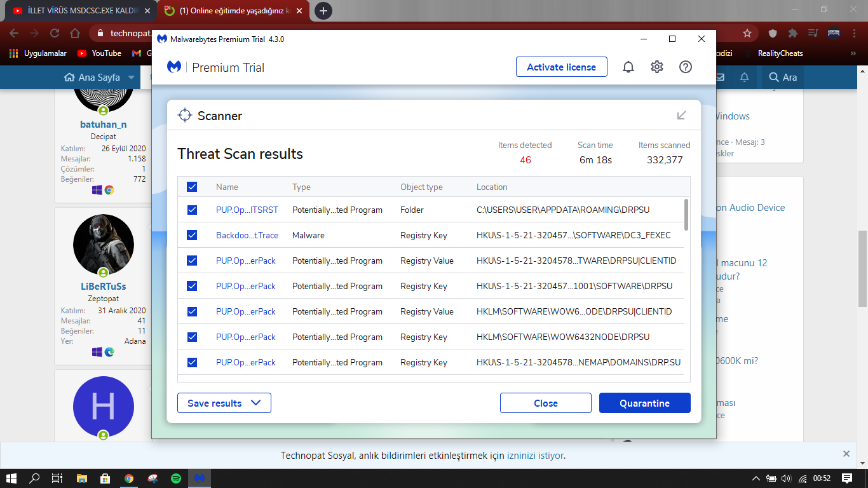The image size is (868, 488).
Task: Open Microsoft Store from the taskbar
Action: [105, 478]
